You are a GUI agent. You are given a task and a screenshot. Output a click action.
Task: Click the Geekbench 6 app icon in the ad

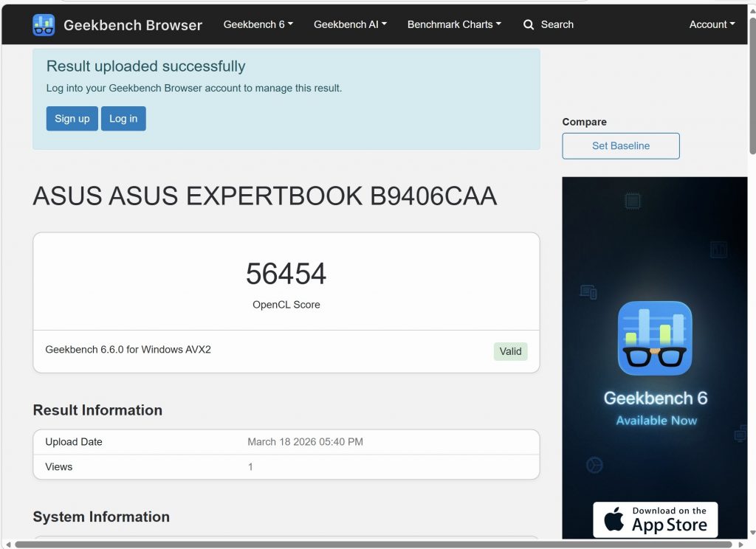(654, 339)
